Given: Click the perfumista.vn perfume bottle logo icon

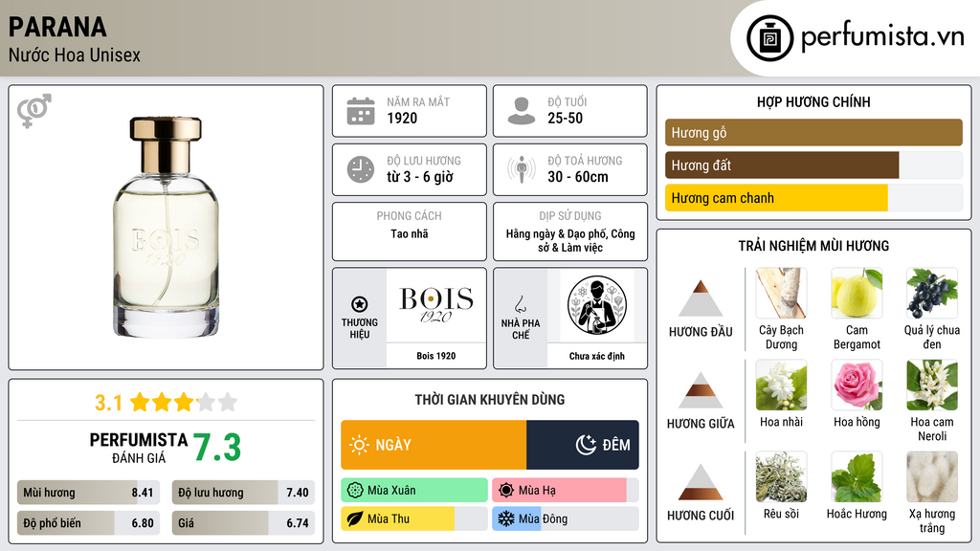Looking at the screenshot, I should (769, 38).
